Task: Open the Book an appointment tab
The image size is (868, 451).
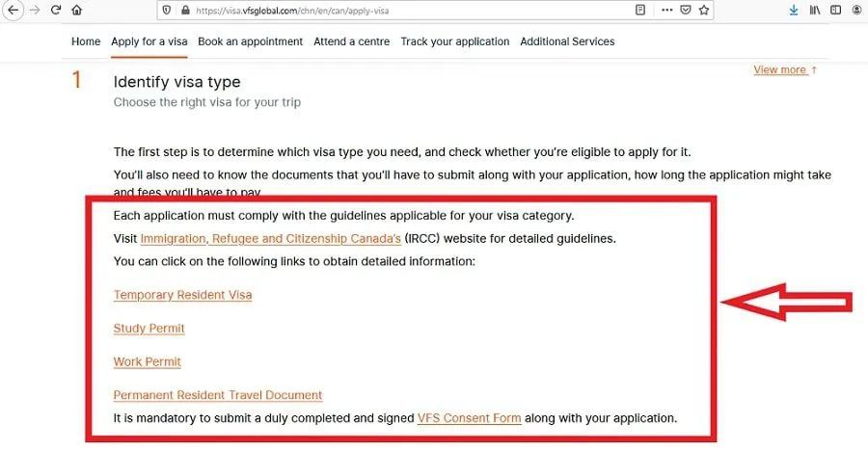Action: coord(250,41)
